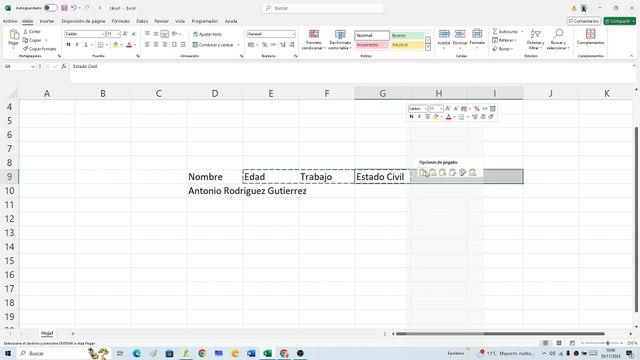Image resolution: width=640 pixels, height=360 pixels.
Task: Increase decimals in the Número ribbon group
Action: pyautogui.click(x=283, y=44)
